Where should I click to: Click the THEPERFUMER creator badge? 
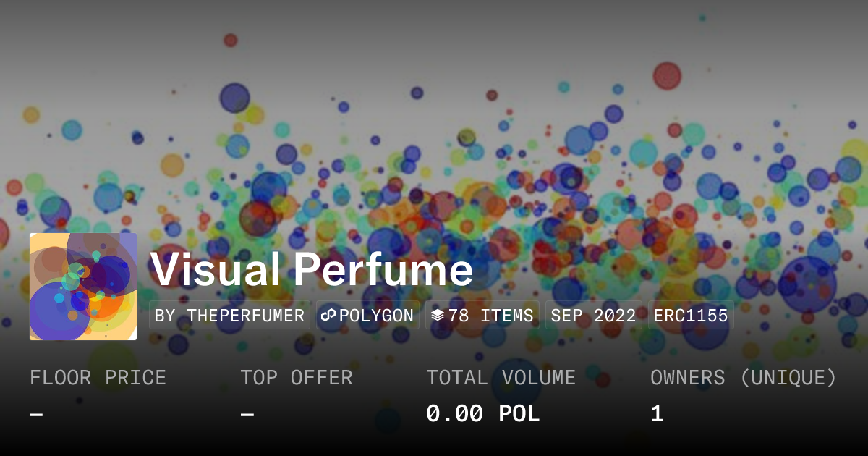(229, 315)
